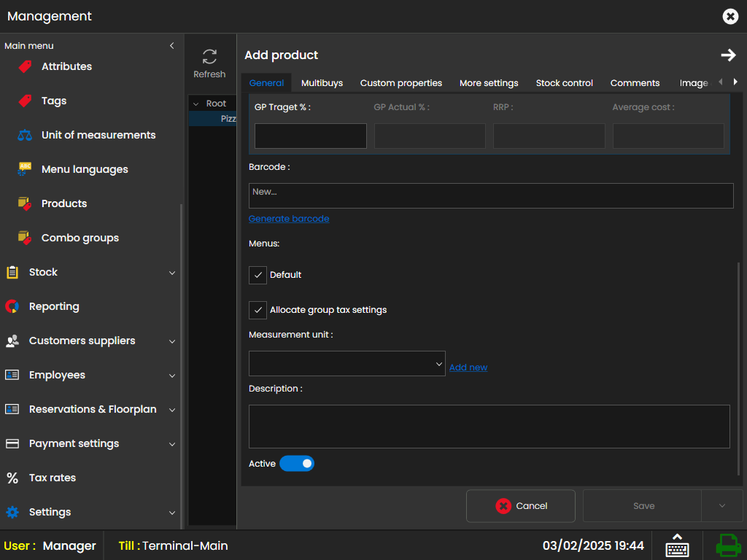Click the right arrow beside Add product
The height and width of the screenshot is (560, 747).
pos(727,55)
